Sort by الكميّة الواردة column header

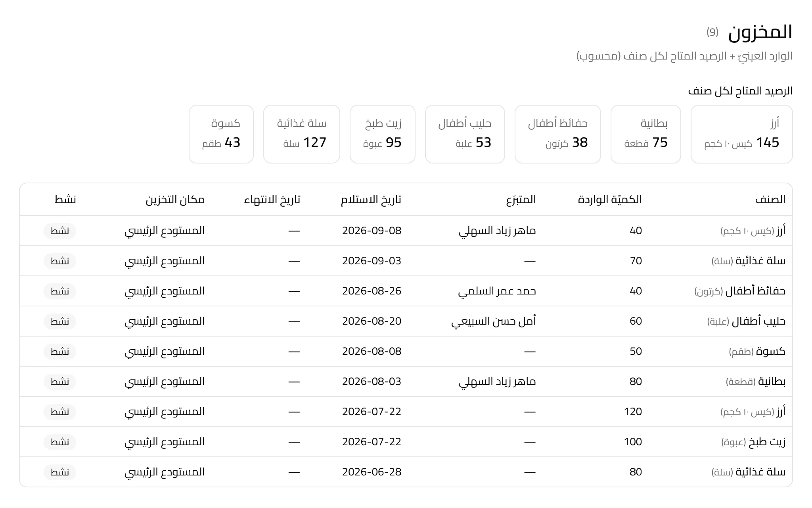coord(610,200)
